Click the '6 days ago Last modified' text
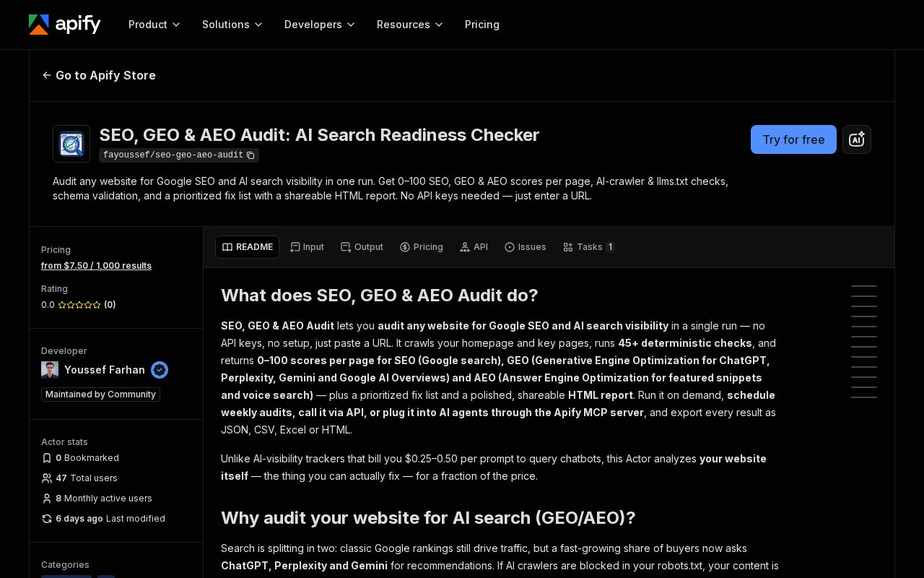Viewport: 924px width, 578px height. 110,519
